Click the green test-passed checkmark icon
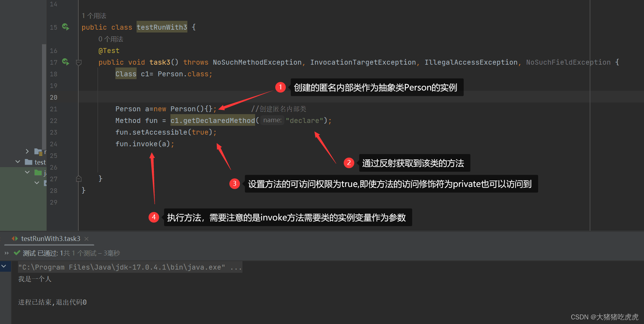This screenshot has width=644, height=324. [x=17, y=253]
